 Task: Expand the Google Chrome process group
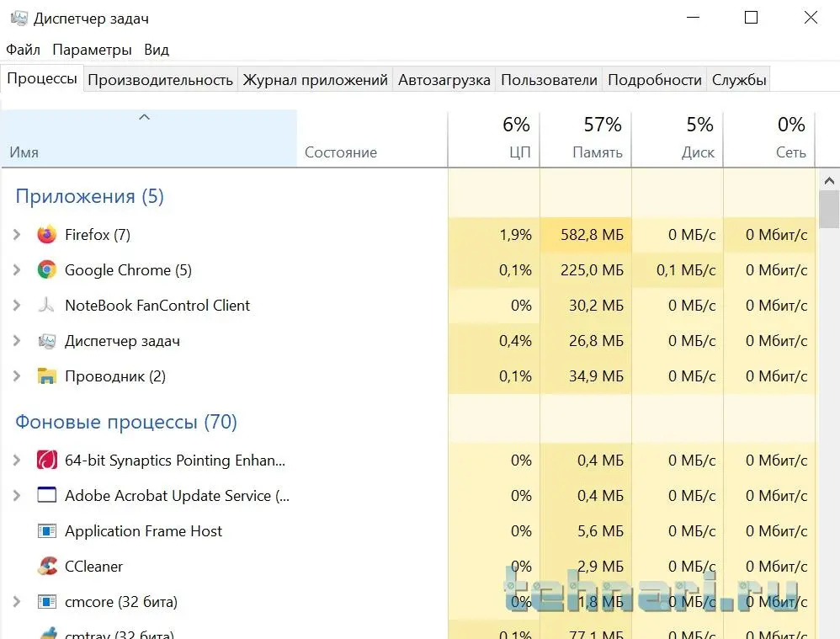[x=17, y=270]
